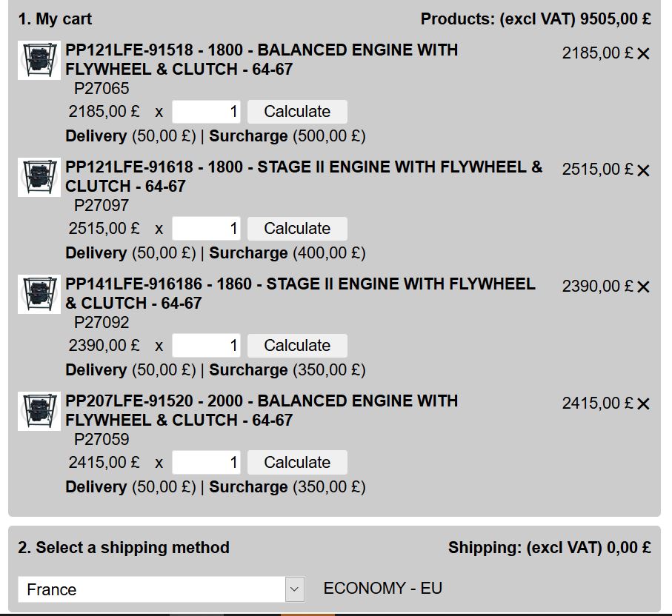672x616 pixels.
Task: Click Calculate for the 2415,00 £ item
Action: coord(297,462)
